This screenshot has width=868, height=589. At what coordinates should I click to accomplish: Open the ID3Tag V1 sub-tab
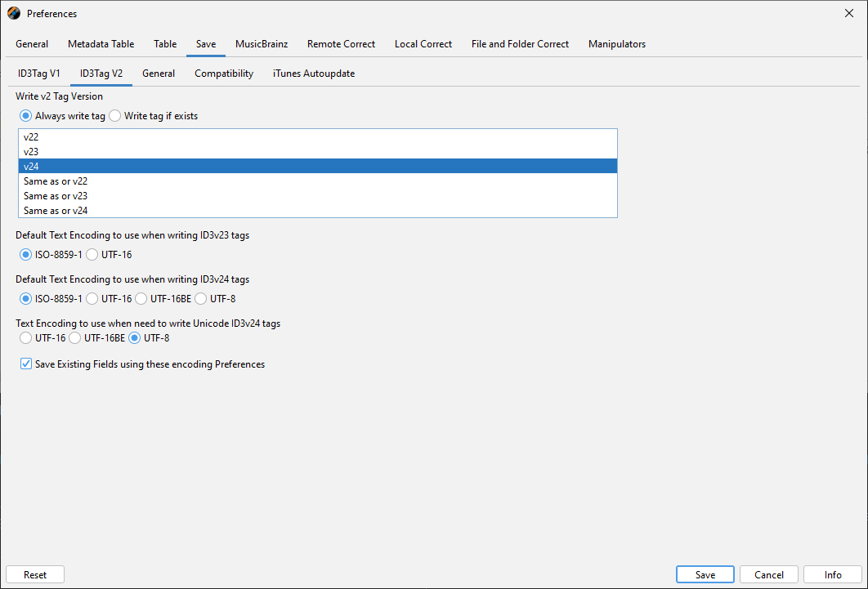pos(39,74)
